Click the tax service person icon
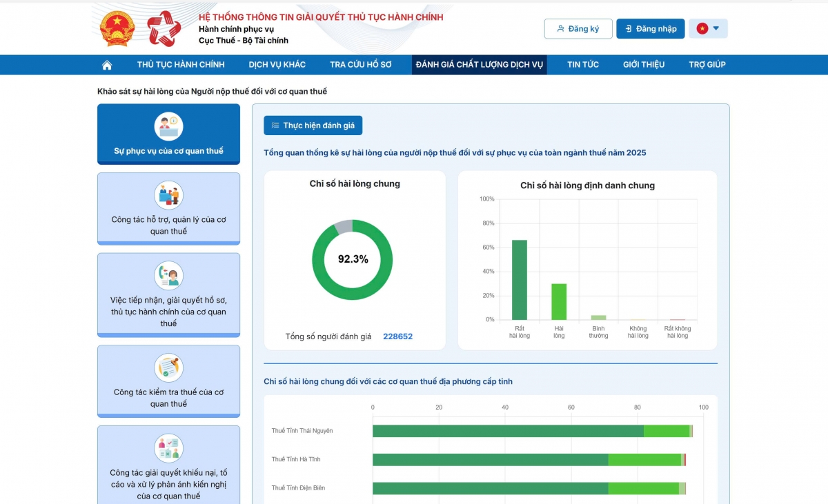Image resolution: width=828 pixels, height=504 pixels. tap(169, 127)
